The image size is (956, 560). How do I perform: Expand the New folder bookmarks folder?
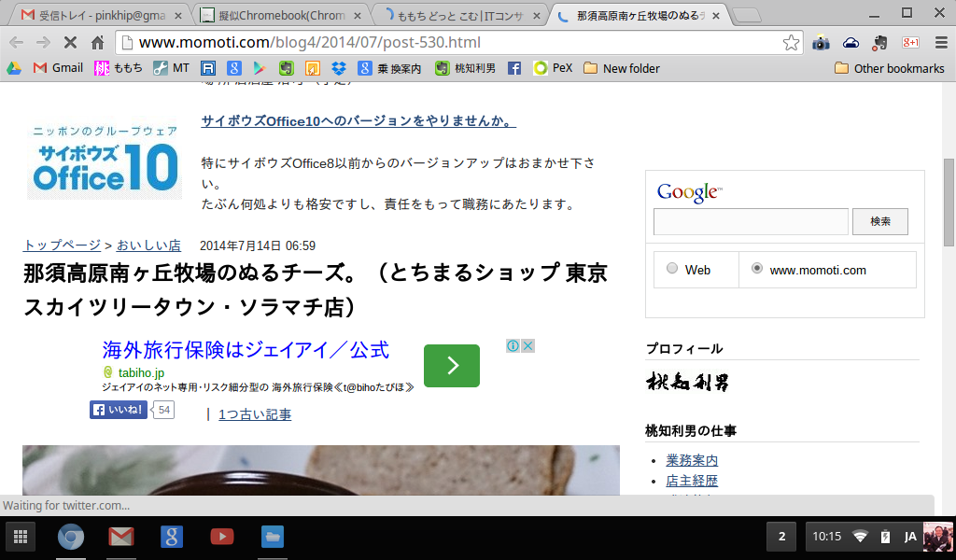[622, 68]
